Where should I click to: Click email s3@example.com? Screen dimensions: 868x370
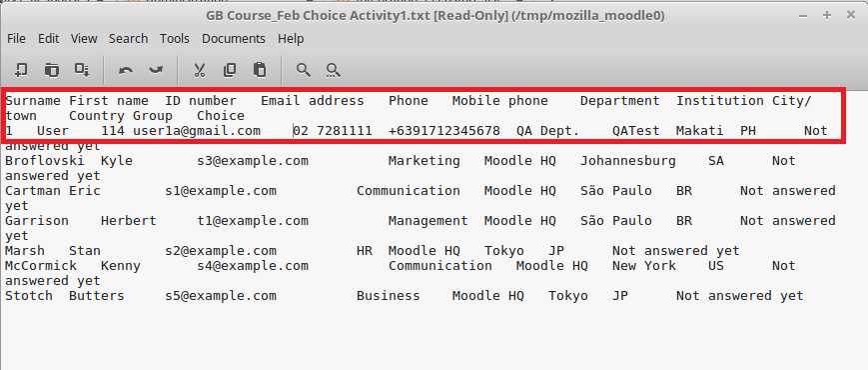[x=253, y=161]
